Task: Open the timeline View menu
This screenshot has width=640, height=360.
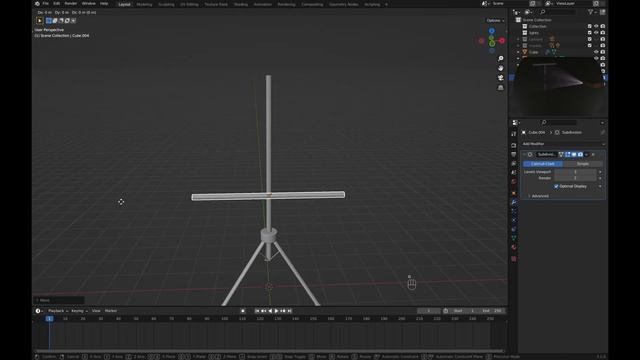Action: pos(96,311)
